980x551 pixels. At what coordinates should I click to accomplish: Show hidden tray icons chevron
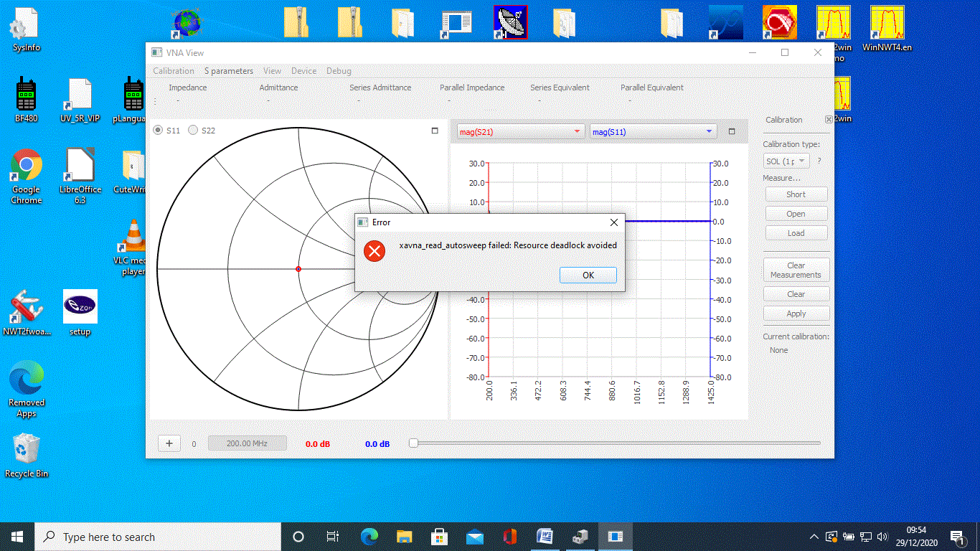click(x=814, y=537)
